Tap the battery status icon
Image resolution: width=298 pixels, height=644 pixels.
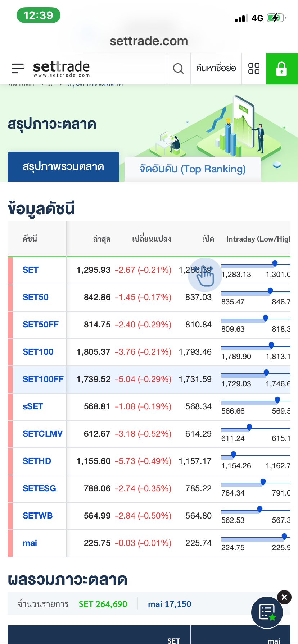276,18
